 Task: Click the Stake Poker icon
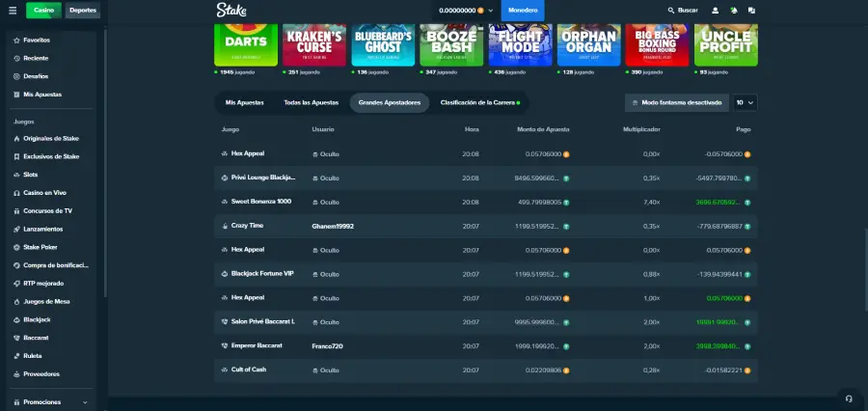point(17,247)
